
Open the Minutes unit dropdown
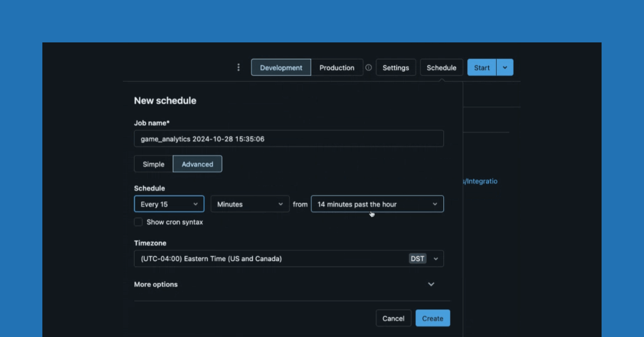[x=250, y=204]
